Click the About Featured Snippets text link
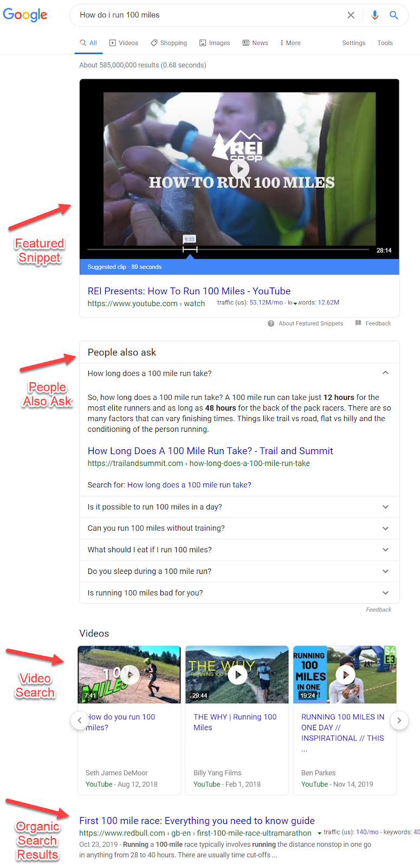Screen dimensions: 420x868 (311, 323)
